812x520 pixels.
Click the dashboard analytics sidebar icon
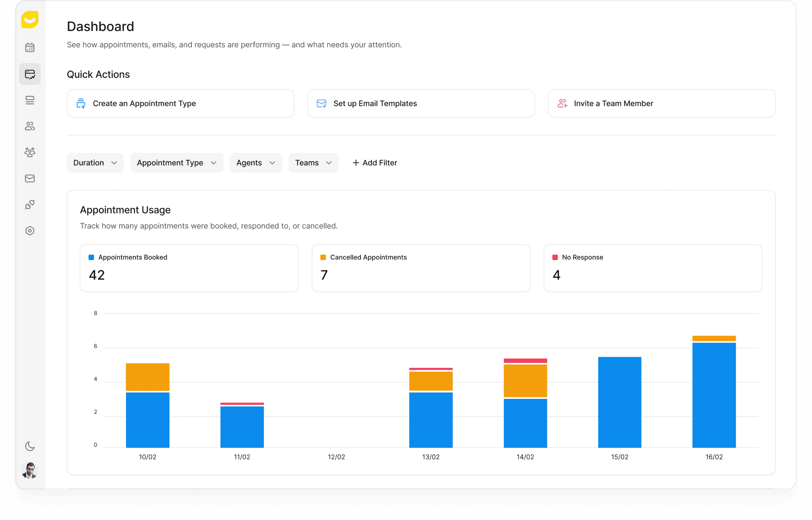[x=30, y=74]
